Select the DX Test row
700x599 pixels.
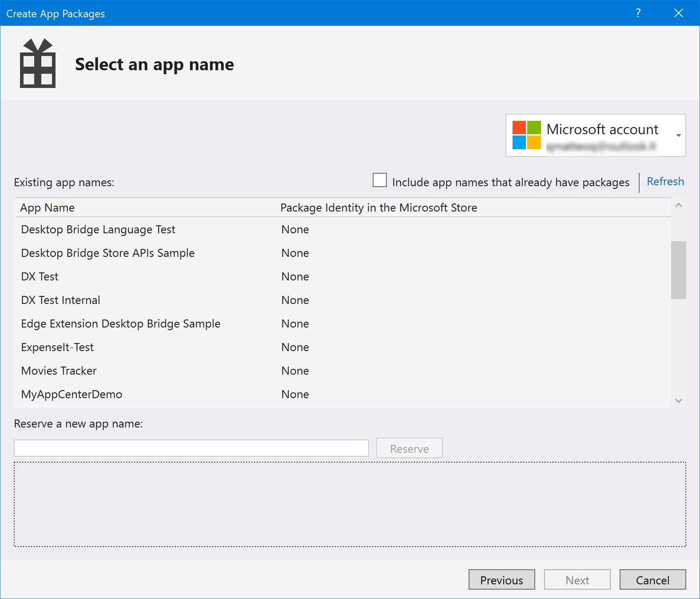342,276
